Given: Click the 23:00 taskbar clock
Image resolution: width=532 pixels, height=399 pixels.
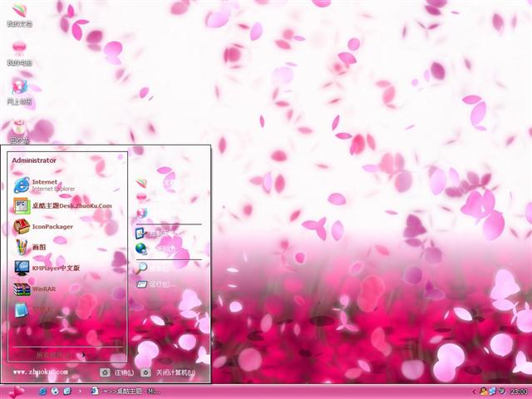Looking at the screenshot, I should click(x=519, y=392).
